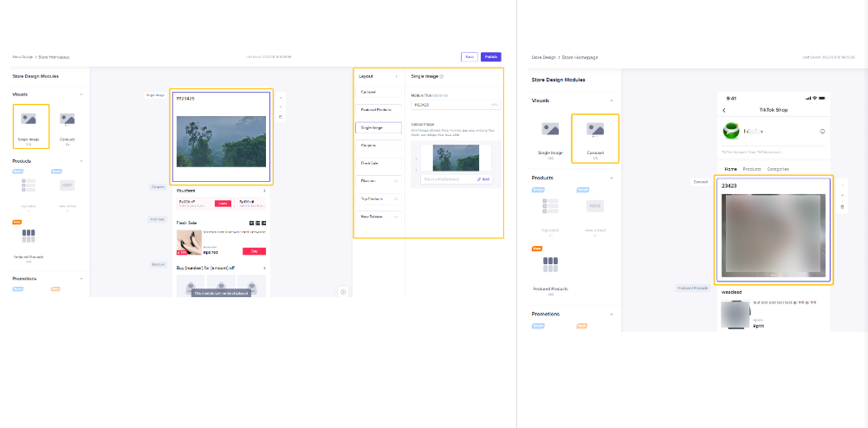Click the back arrow beside TikTok Shop title
Screen dimensions: 868x428
724,110
